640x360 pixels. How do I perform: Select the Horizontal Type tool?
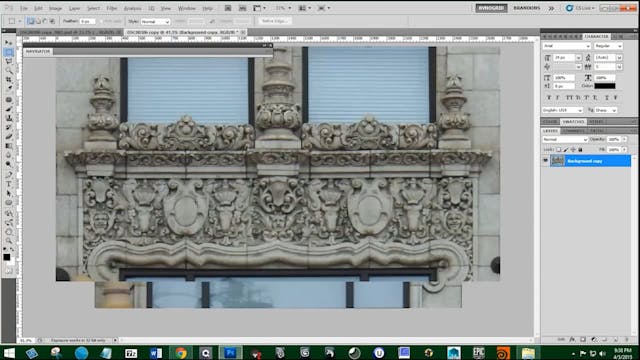click(9, 184)
